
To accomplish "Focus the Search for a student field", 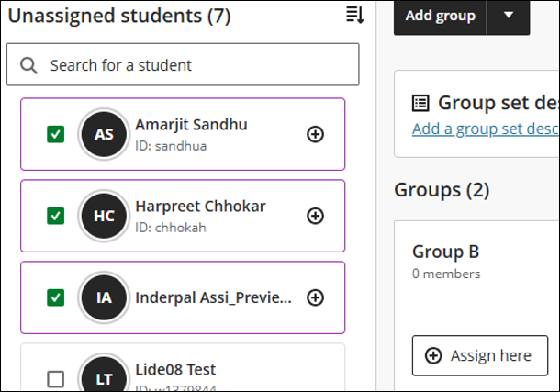I will [183, 64].
